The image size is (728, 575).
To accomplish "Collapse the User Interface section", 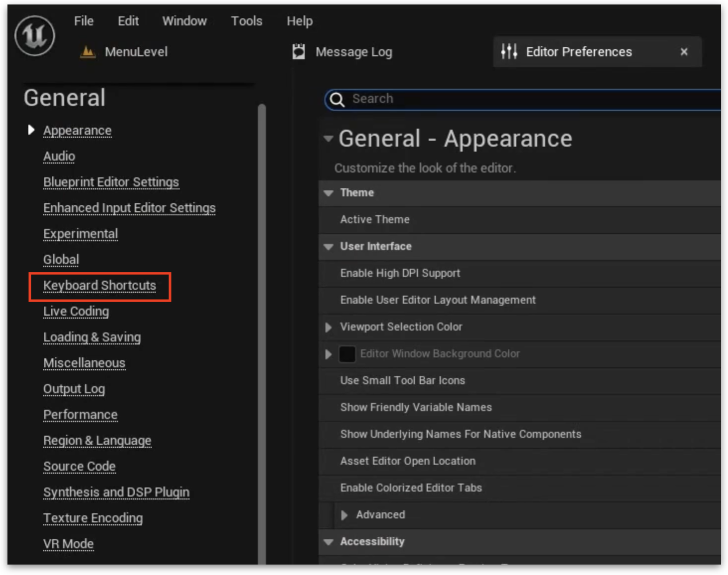I will point(328,246).
